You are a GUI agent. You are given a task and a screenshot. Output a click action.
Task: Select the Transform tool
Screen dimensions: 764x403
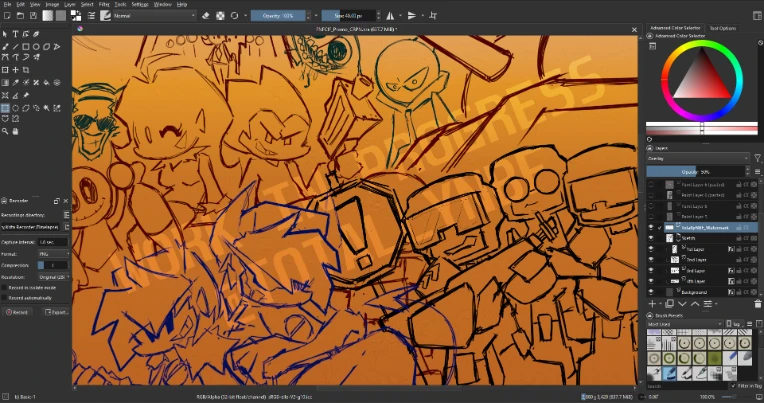pos(5,70)
